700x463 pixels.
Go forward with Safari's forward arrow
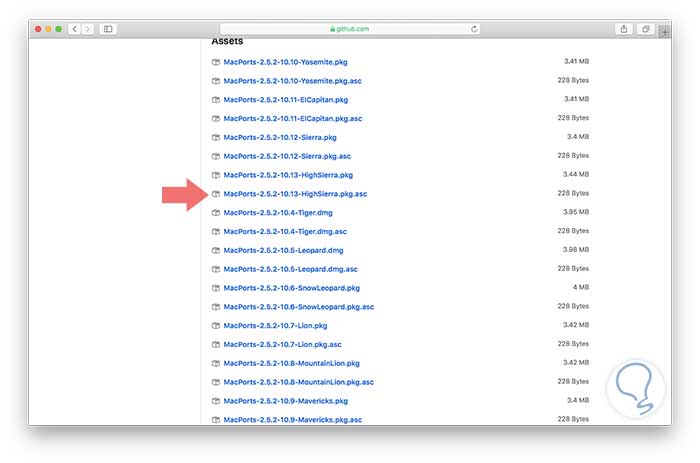(x=88, y=29)
